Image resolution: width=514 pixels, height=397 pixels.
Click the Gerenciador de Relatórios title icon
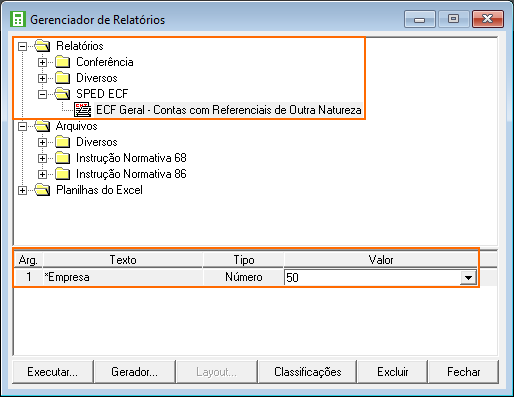[18, 19]
